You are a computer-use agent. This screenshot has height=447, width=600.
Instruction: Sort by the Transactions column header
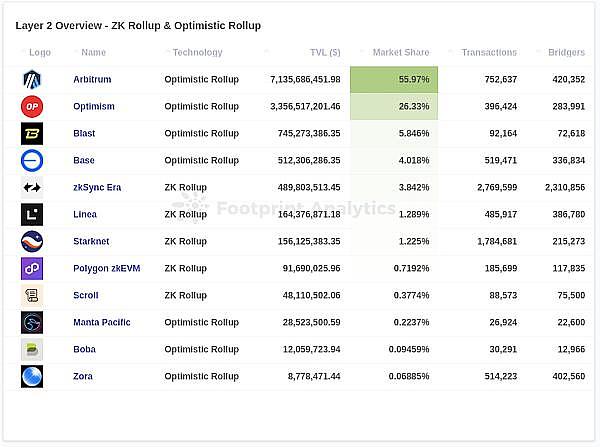489,52
